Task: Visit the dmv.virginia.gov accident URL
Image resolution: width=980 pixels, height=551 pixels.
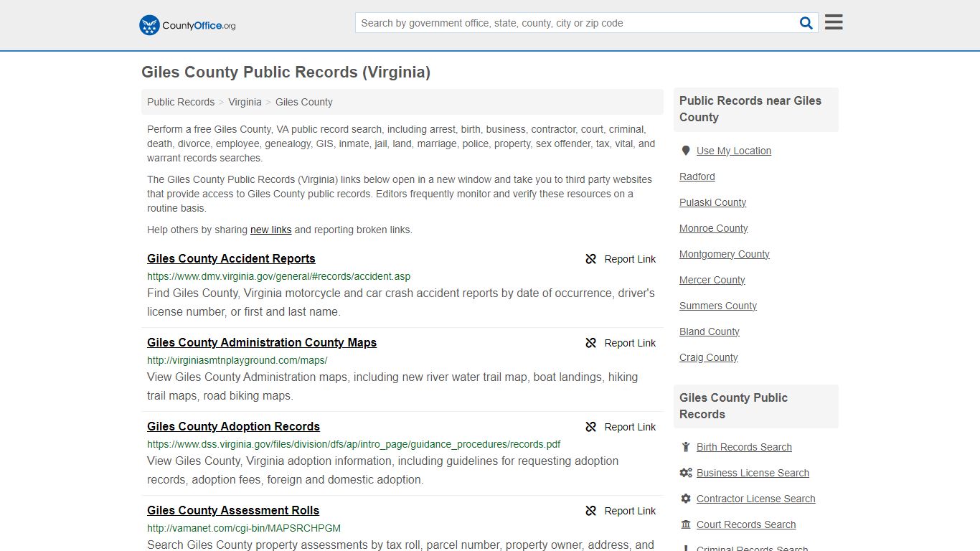Action: click(278, 276)
